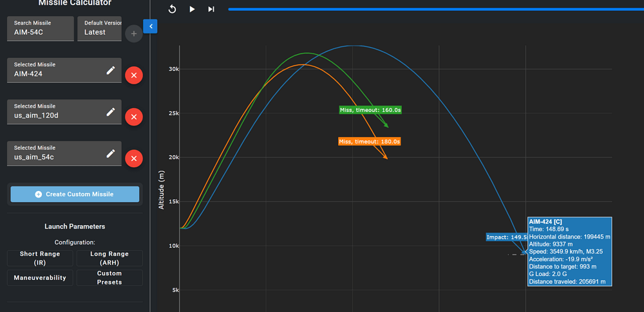Play the trajectory animation
Image resolution: width=644 pixels, height=312 pixels.
click(x=192, y=9)
